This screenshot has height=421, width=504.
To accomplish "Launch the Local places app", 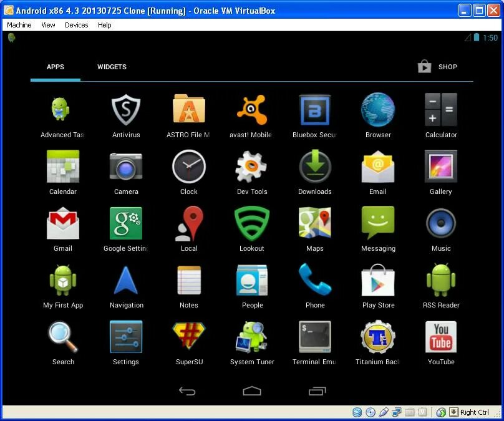I will click(189, 223).
